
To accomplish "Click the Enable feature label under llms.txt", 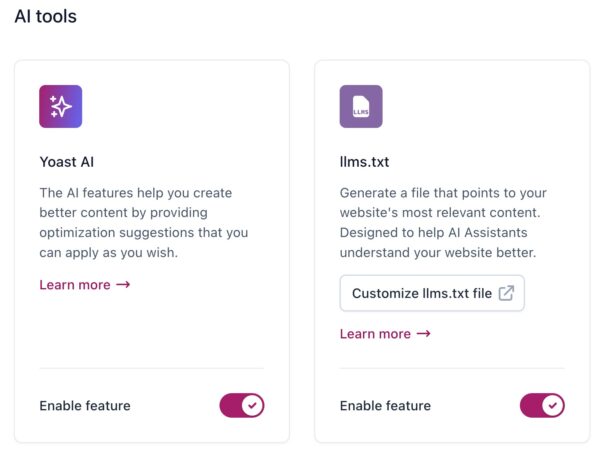I will (385, 406).
